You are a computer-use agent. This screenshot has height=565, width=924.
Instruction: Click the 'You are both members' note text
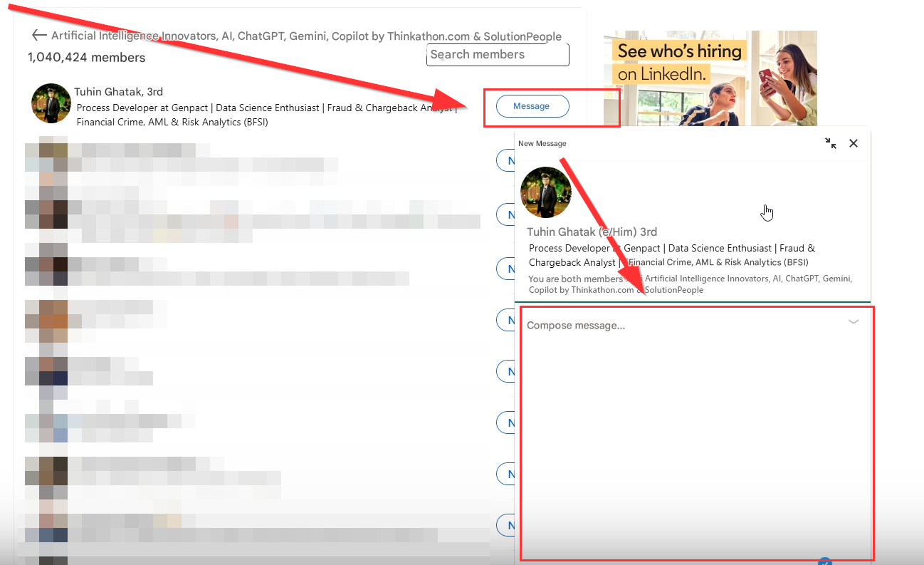coord(691,284)
